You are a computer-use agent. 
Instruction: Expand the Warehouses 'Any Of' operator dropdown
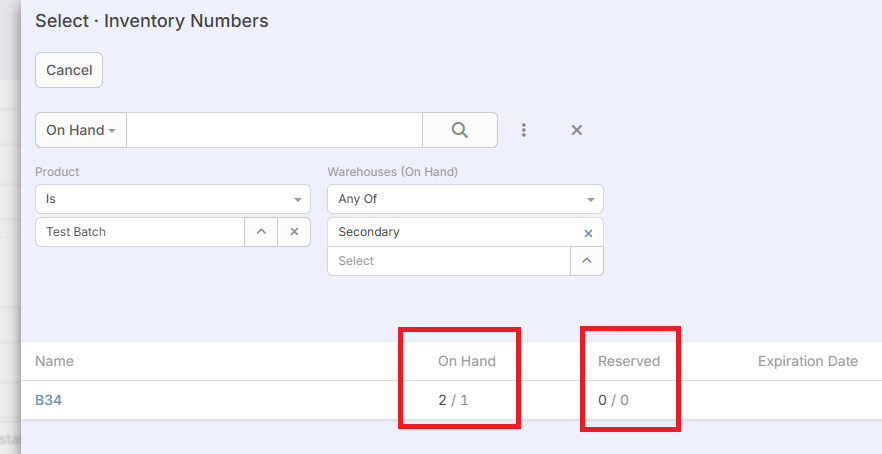[465, 199]
